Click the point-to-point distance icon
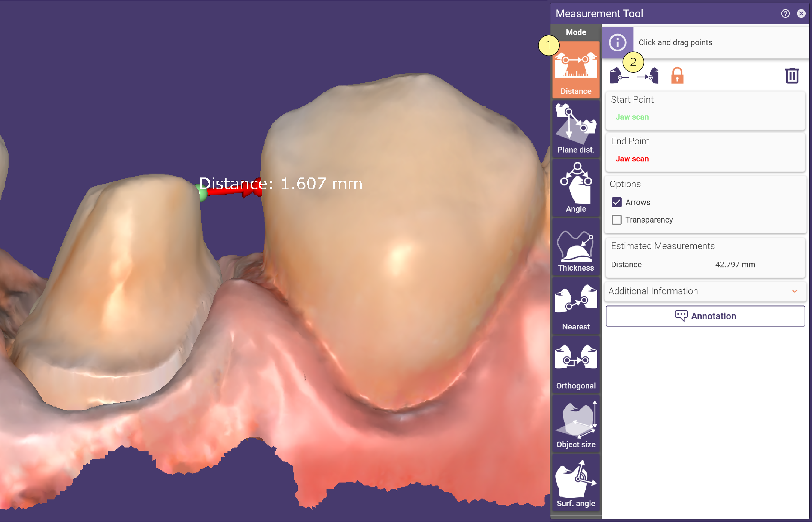The width and height of the screenshot is (812, 522). [633, 76]
